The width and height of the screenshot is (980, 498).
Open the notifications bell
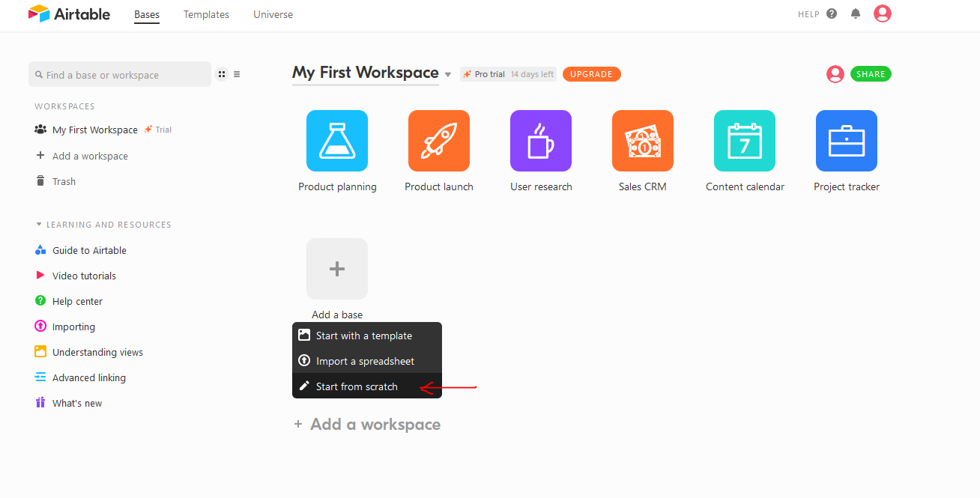[x=856, y=13]
